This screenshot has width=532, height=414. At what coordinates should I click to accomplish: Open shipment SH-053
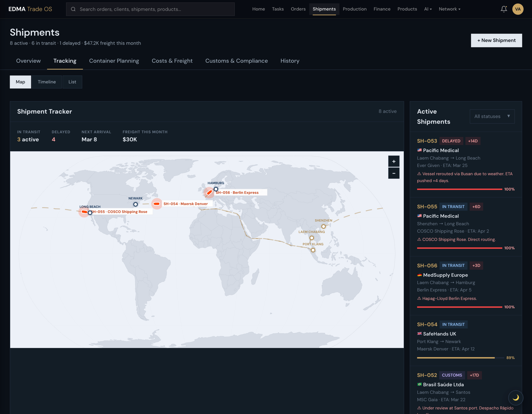coord(465,164)
